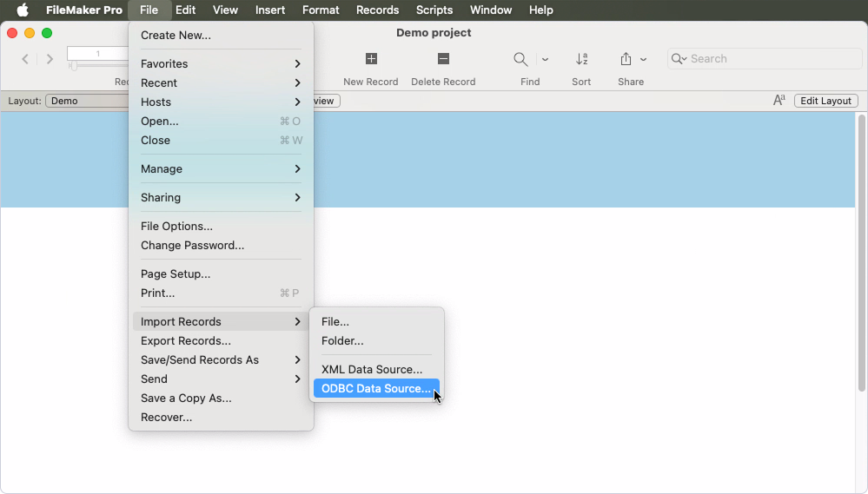Viewport: 868px width, 494px height.
Task: Select Export Records... menu item
Action: pyautogui.click(x=221, y=341)
